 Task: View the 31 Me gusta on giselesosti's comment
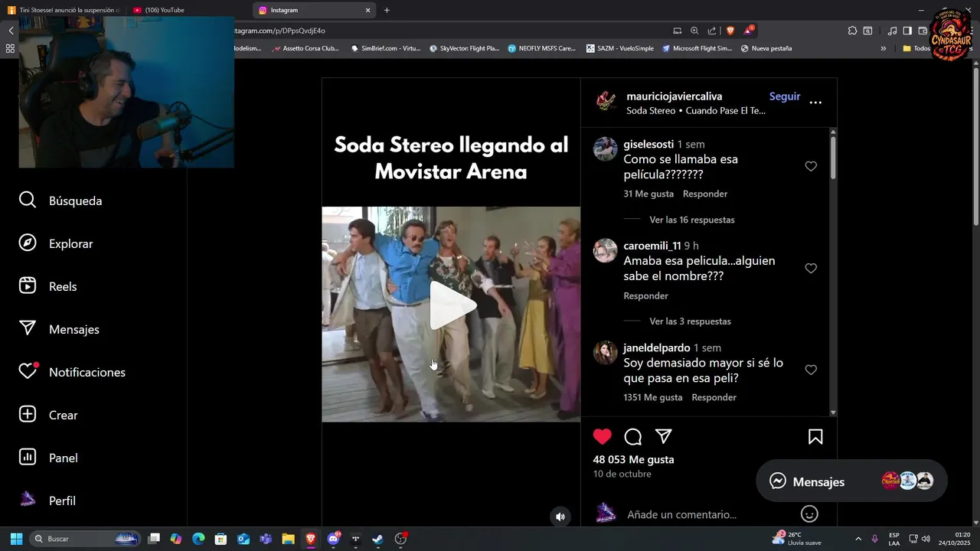pos(648,194)
